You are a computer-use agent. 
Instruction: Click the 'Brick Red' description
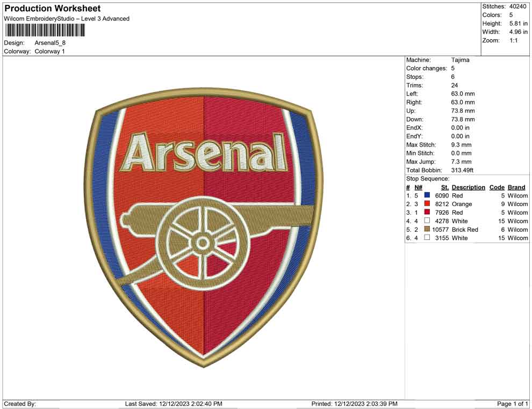465,229
